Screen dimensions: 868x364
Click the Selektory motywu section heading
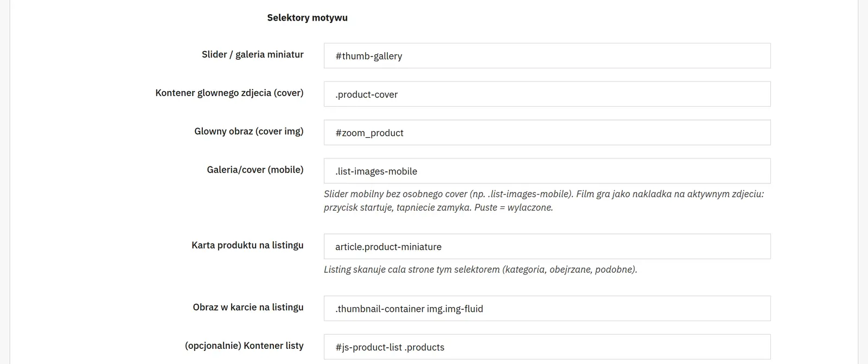tap(307, 18)
